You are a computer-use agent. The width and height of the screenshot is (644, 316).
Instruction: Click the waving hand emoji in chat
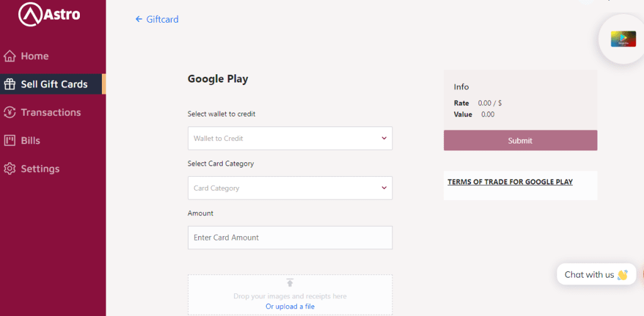pyautogui.click(x=622, y=274)
